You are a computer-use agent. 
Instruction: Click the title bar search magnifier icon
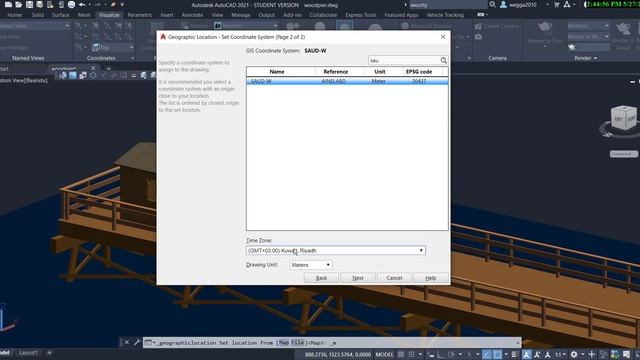493,4
